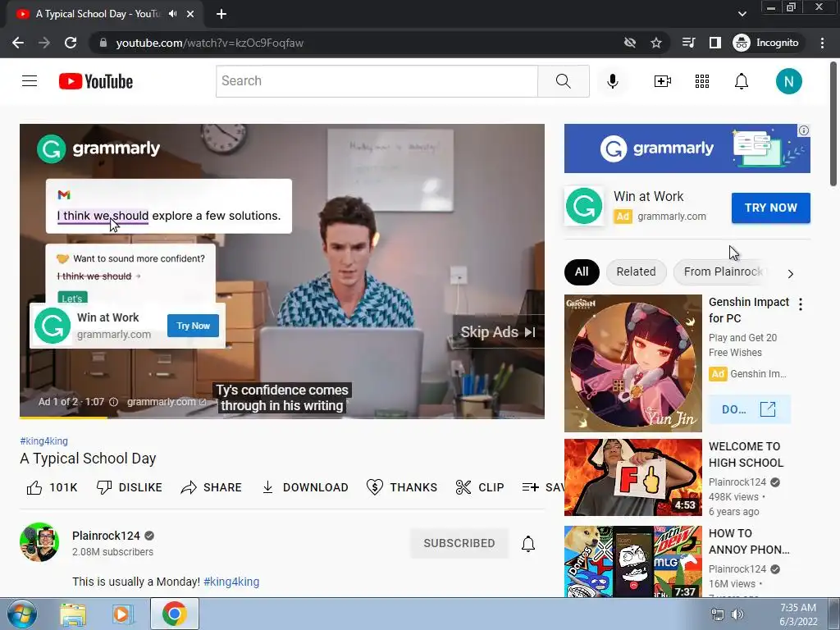Open a new browser tab
Screen dimensions: 840x630
pos(221,14)
